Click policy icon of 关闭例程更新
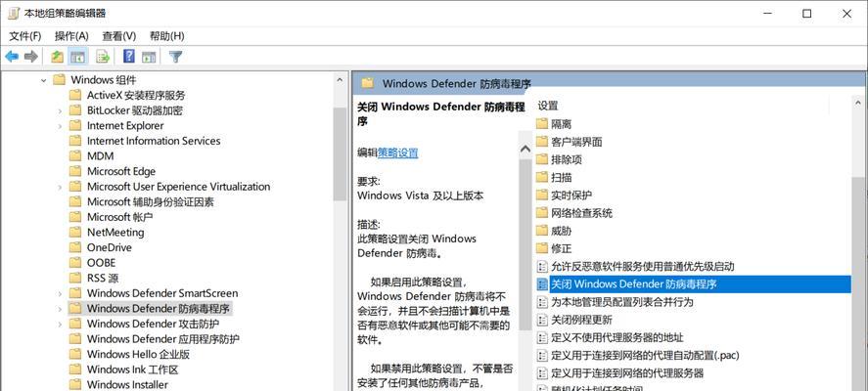Viewport: 868px width, 391px height. 542,320
